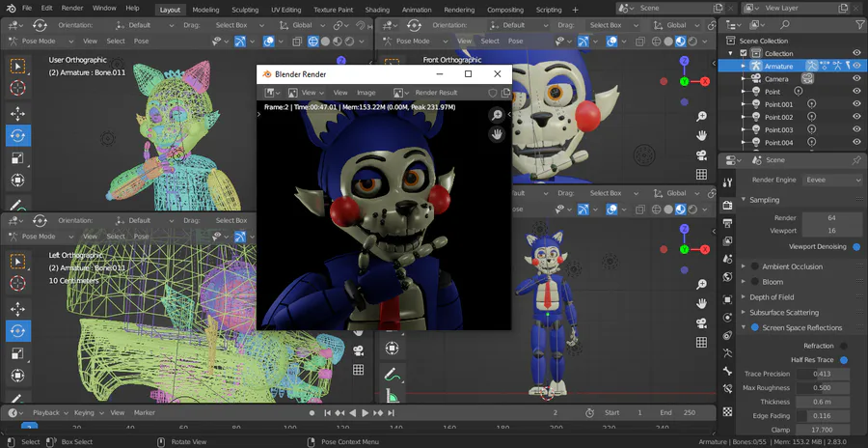Open the Texture properties tab
The height and width of the screenshot is (448, 868).
[x=728, y=411]
